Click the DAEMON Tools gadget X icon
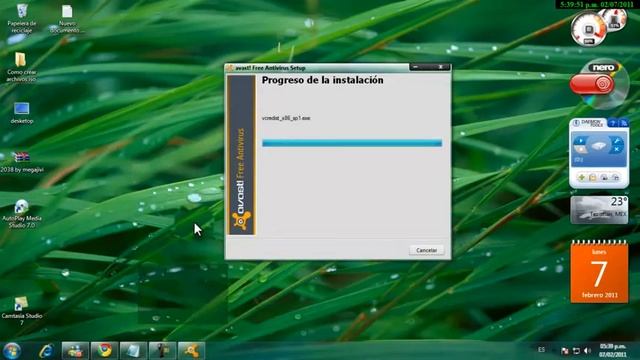The width and height of the screenshot is (640, 360). pyautogui.click(x=617, y=150)
